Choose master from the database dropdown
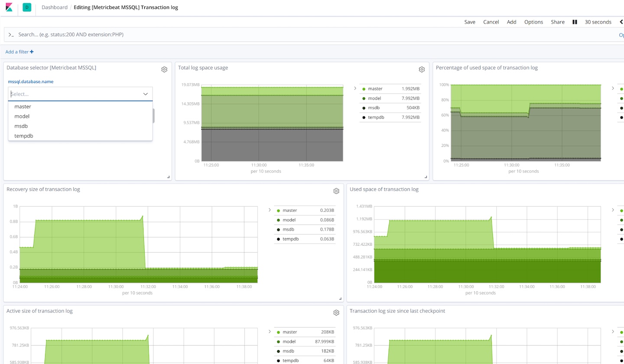Viewport: 624px width, 364px height. pos(80,107)
